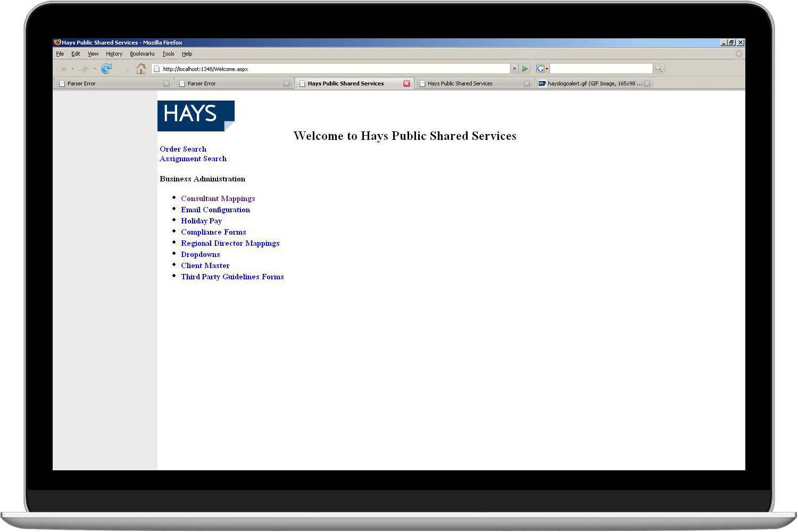This screenshot has height=532, width=798.
Task: Open the Back button history dropdown arrow
Action: (x=73, y=69)
